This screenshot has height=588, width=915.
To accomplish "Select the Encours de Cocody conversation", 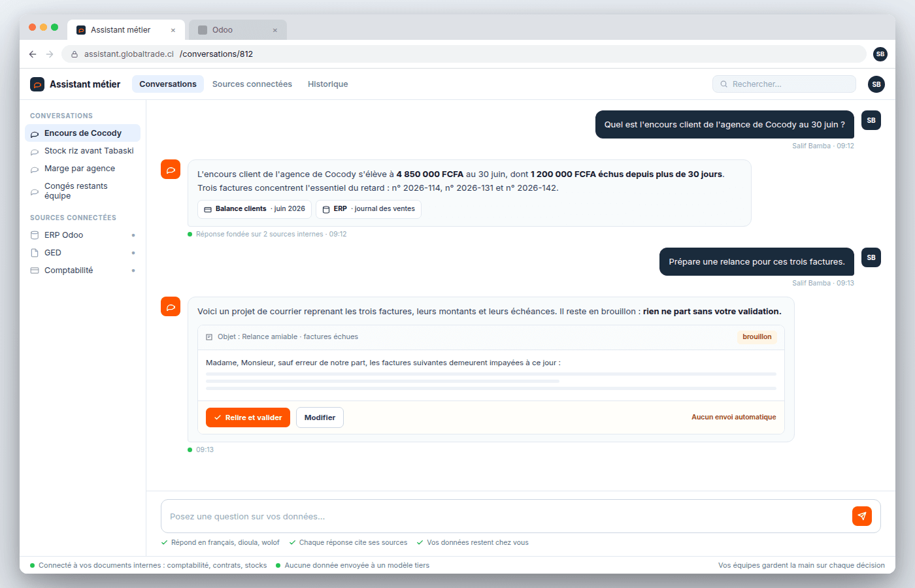I will [x=82, y=133].
